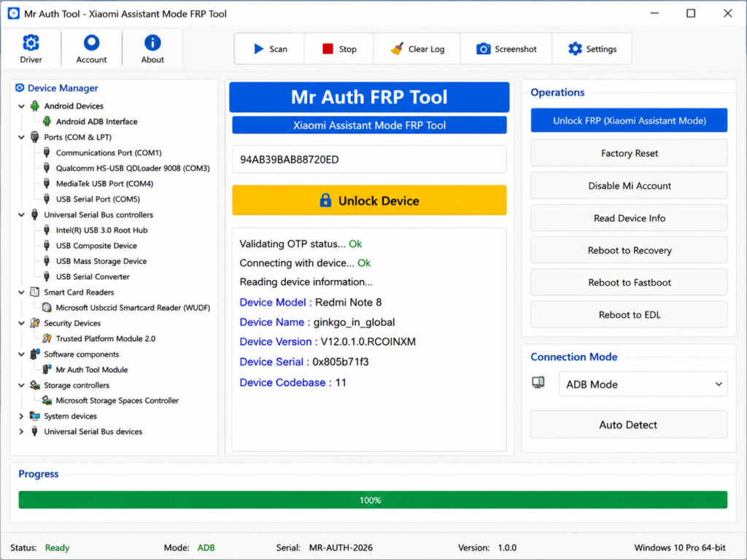Open the About info icon

[152, 43]
